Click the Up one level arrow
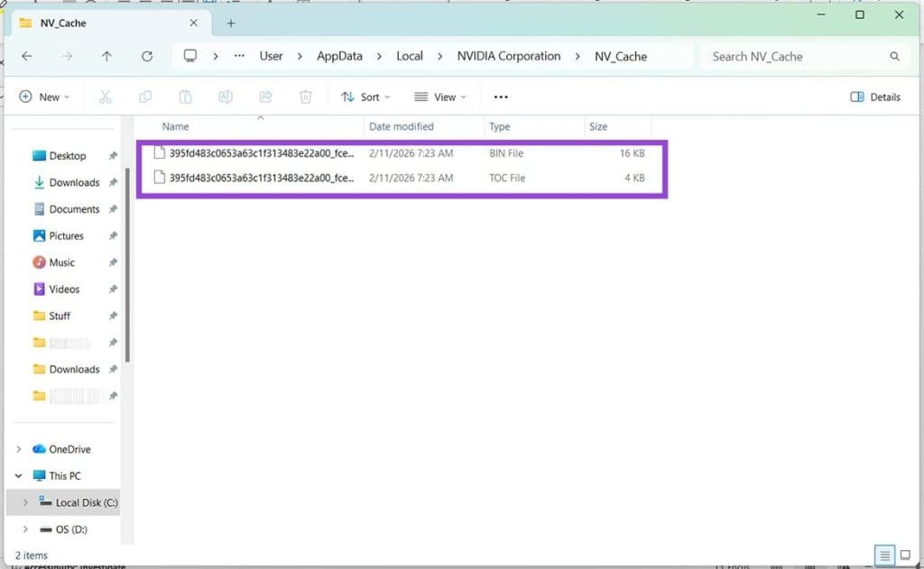924x569 pixels. [106, 57]
